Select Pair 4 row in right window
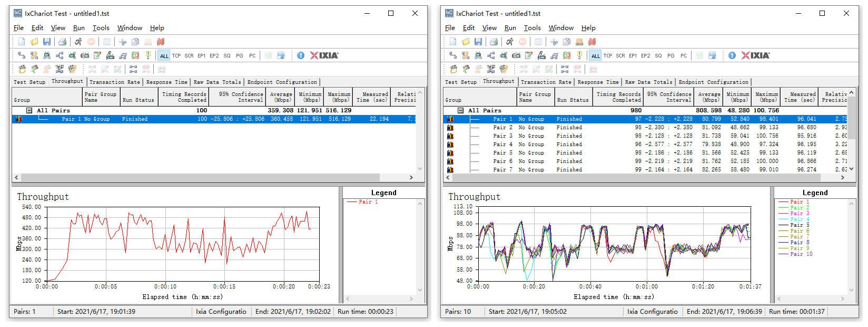 [645, 145]
